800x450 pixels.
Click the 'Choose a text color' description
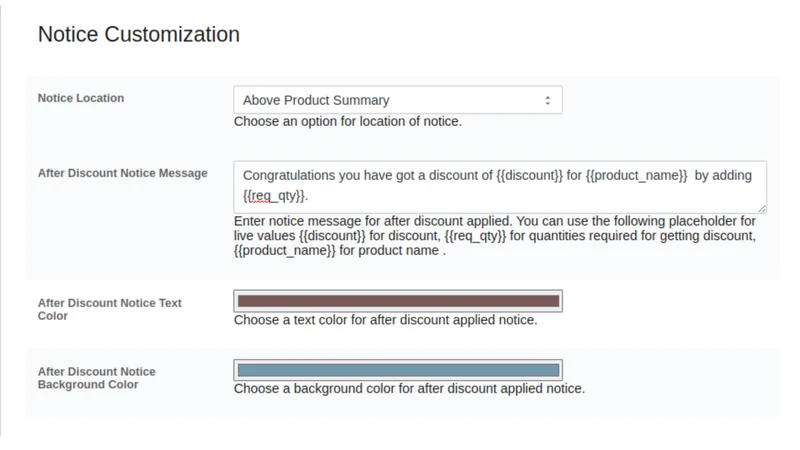pos(385,320)
